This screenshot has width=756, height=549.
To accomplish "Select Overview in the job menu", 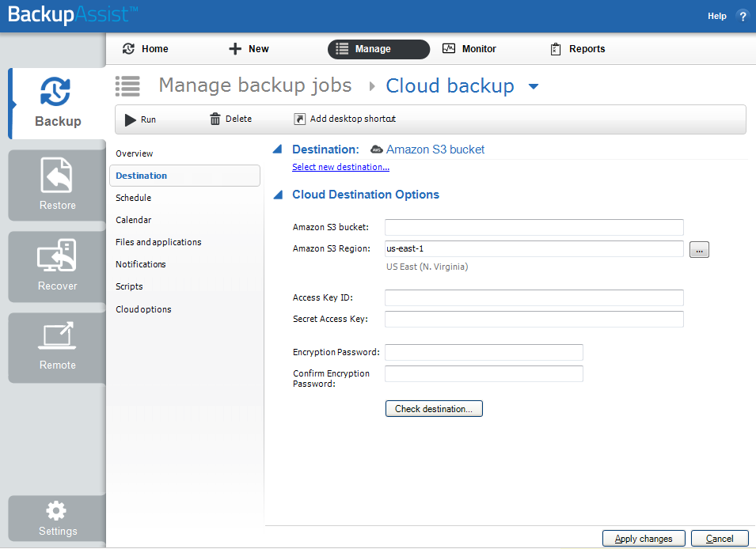I will 134,153.
